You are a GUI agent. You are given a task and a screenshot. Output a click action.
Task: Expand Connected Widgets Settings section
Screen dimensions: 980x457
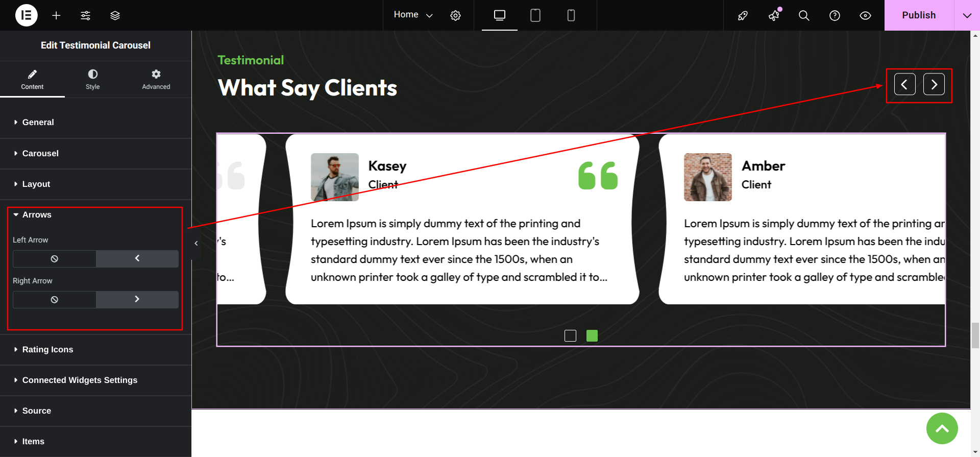tap(95, 380)
